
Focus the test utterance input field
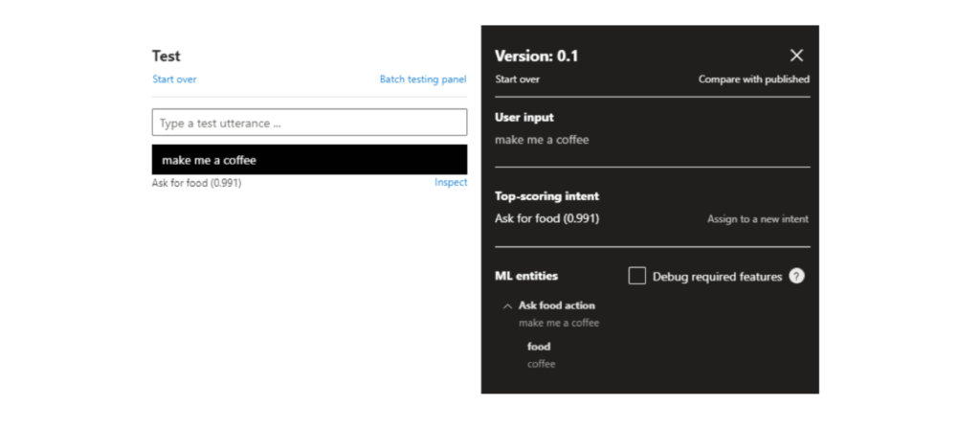309,123
